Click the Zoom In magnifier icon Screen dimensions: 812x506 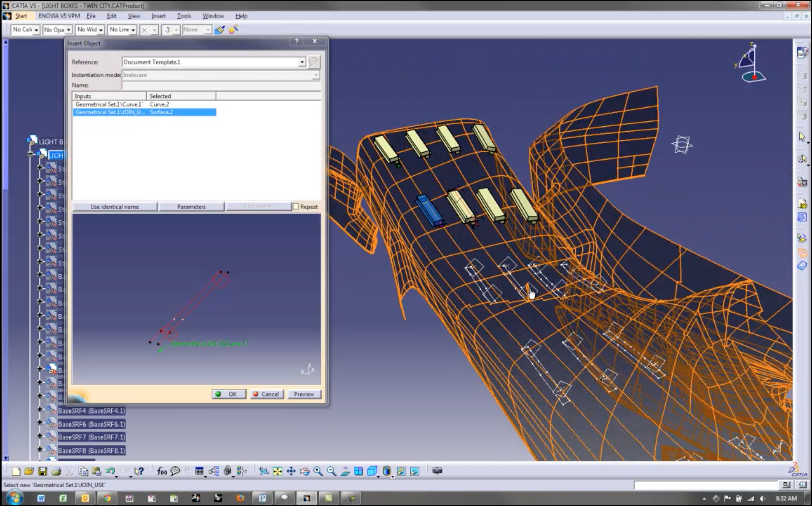tap(318, 471)
